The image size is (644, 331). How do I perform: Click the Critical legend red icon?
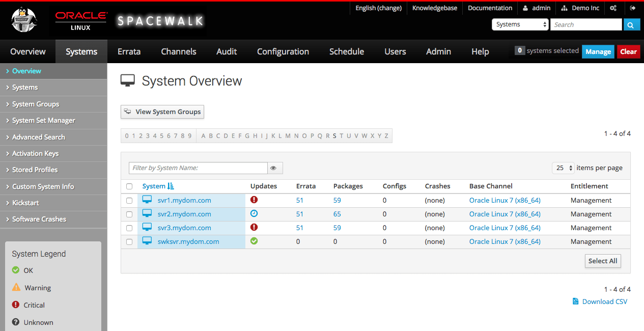16,305
